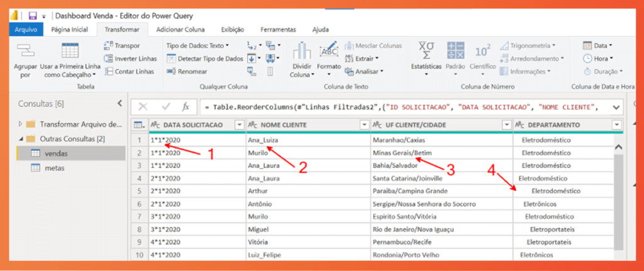Viewport: 644px width, 271px height.
Task: Open the Data column dropdown
Action: click(x=597, y=45)
